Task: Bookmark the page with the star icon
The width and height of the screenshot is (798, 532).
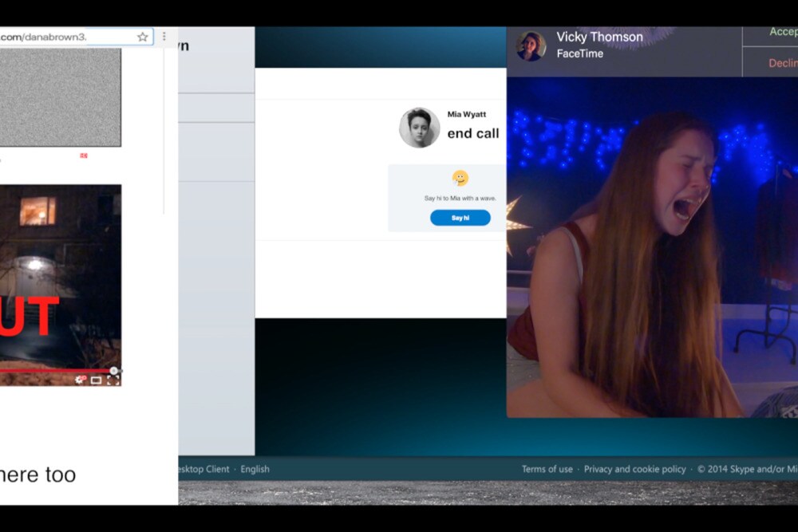Action: pyautogui.click(x=143, y=37)
